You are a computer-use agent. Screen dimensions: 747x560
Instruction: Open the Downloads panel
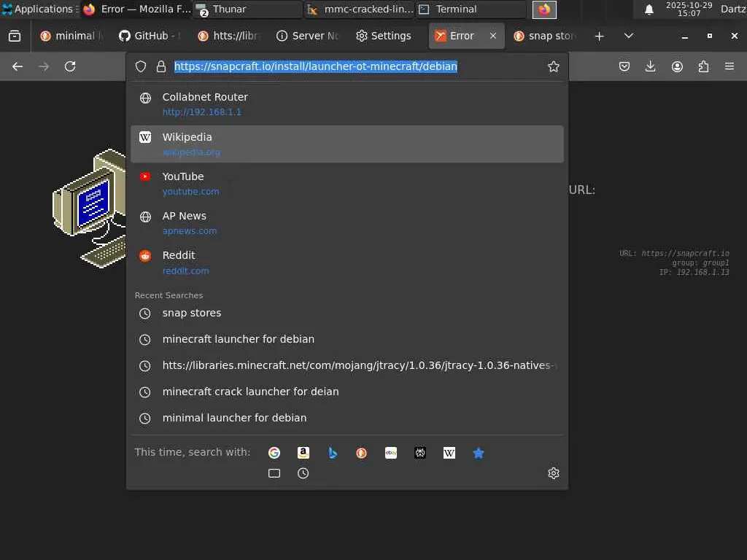[x=650, y=66]
